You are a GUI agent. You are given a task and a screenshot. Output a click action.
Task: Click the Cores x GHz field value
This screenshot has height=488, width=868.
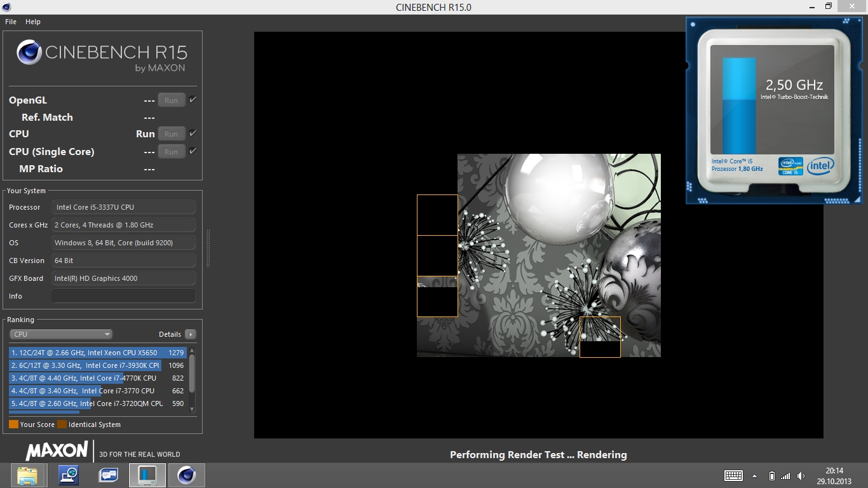pos(123,225)
